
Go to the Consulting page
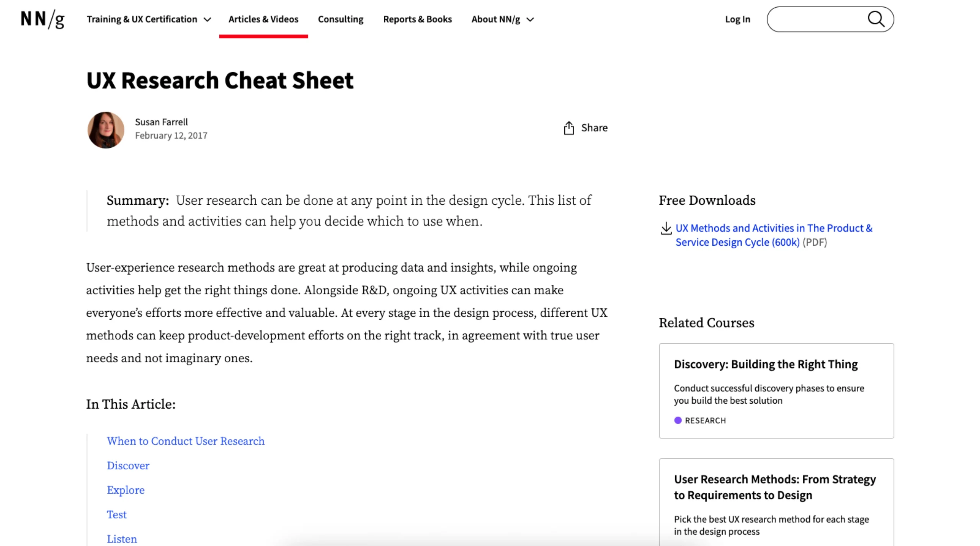click(340, 19)
